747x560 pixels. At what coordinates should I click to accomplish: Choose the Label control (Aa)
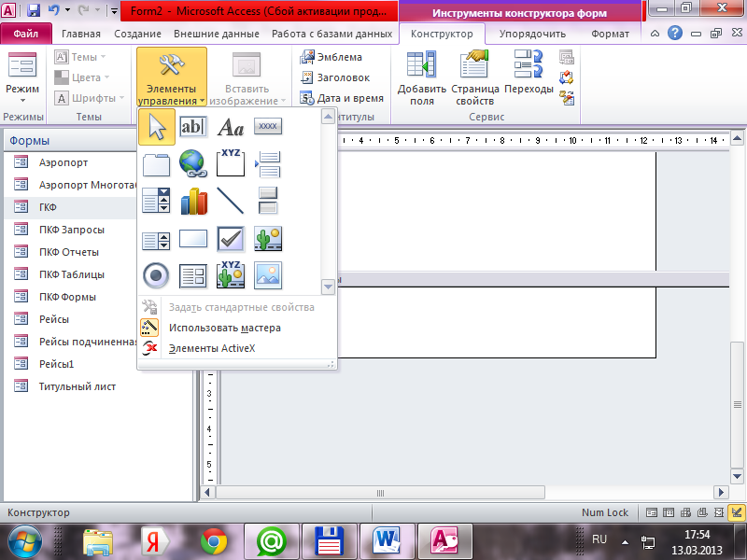[x=231, y=127]
